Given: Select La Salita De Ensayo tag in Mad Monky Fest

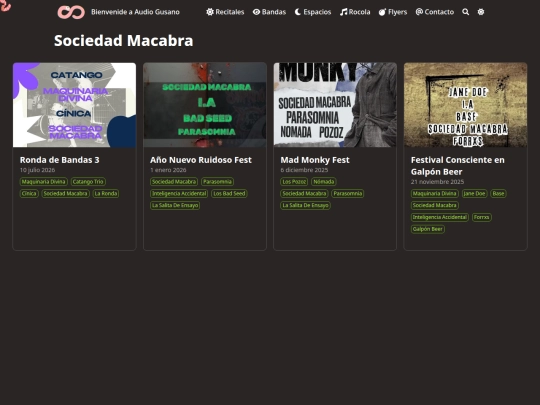Looking at the screenshot, I should pyautogui.click(x=305, y=205).
